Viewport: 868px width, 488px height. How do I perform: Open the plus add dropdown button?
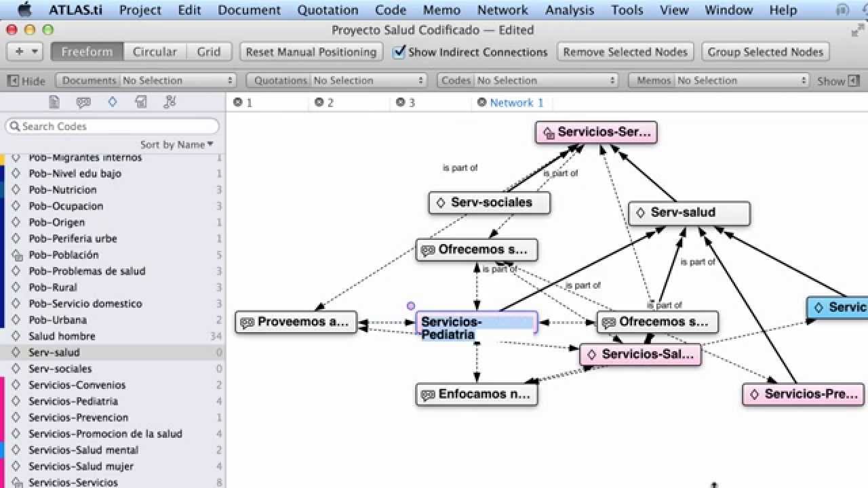coord(25,52)
